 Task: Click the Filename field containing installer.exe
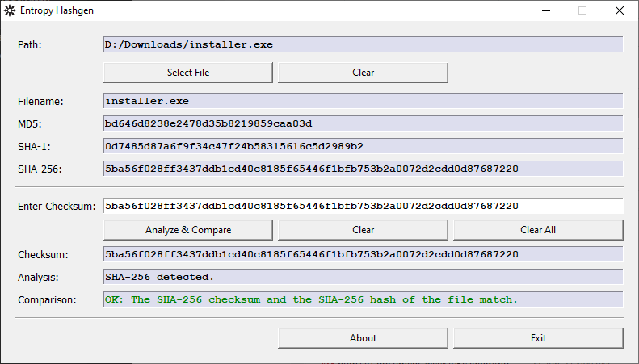coord(363,101)
